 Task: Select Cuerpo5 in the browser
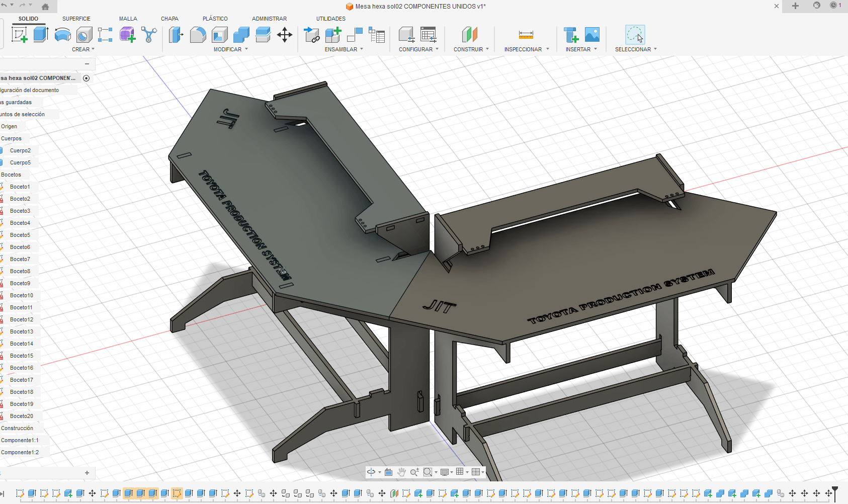tap(20, 162)
